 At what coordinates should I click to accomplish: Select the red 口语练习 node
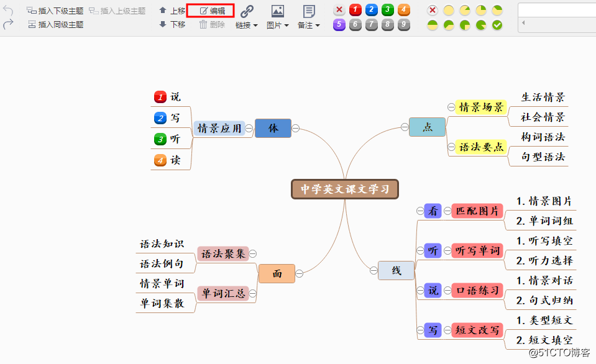pos(477,291)
